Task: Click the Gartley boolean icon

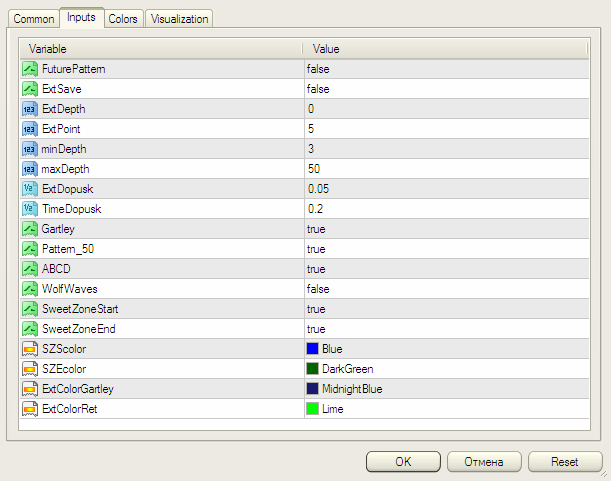Action: coord(30,229)
